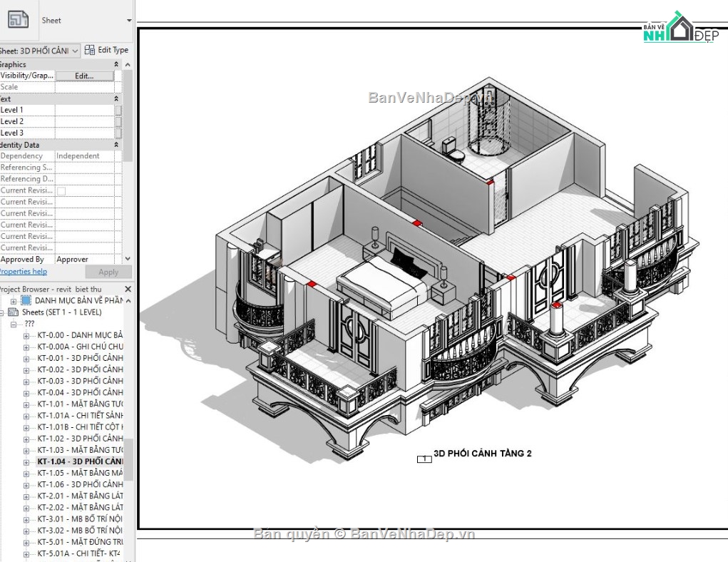Image resolution: width=728 pixels, height=562 pixels.
Task: Toggle the Current Revision checkbox
Action: (x=61, y=190)
